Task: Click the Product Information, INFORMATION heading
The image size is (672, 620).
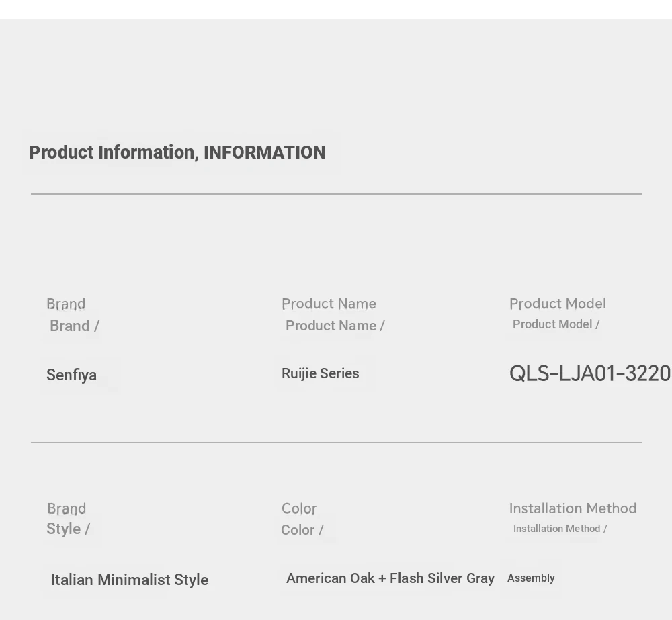Action: click(177, 152)
